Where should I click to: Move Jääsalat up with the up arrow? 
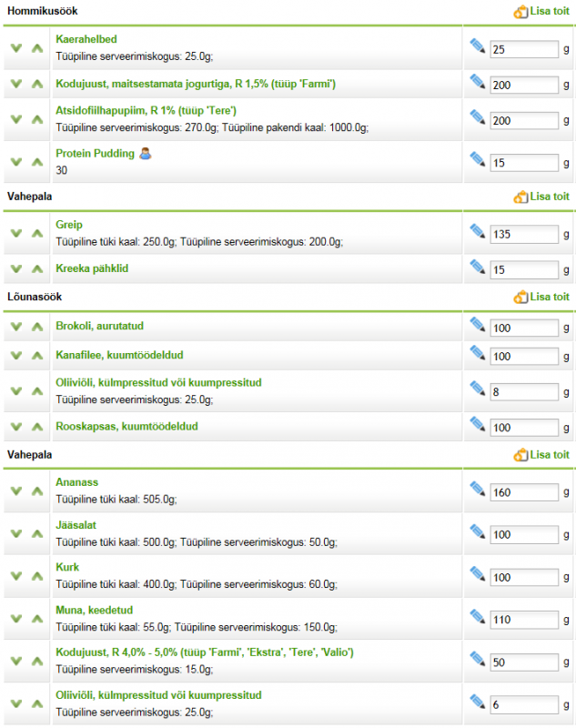[37, 534]
